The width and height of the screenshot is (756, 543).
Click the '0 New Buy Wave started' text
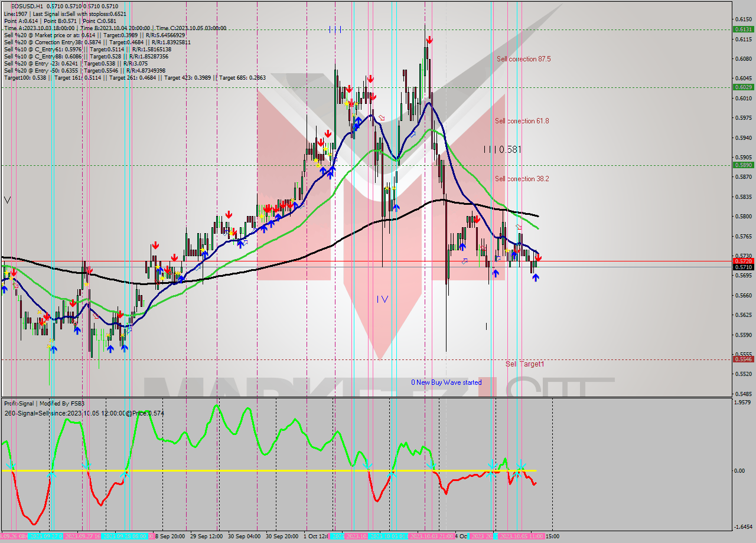pos(447,382)
